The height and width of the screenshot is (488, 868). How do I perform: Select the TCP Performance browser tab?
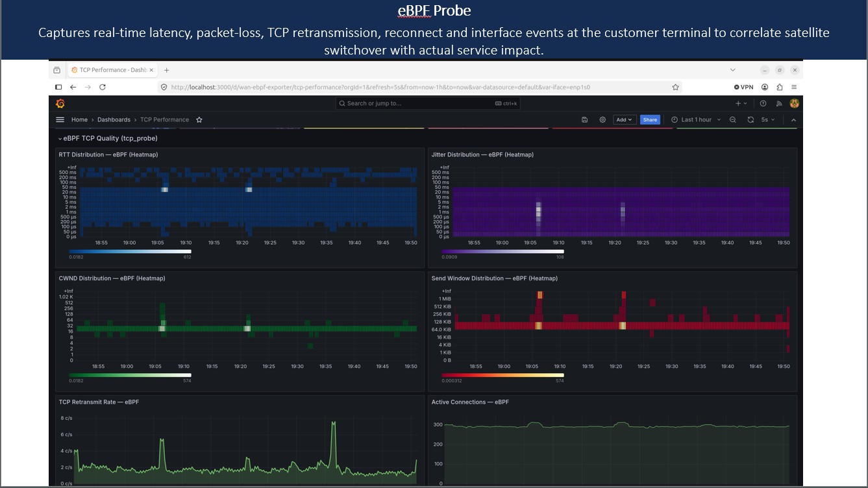click(112, 70)
